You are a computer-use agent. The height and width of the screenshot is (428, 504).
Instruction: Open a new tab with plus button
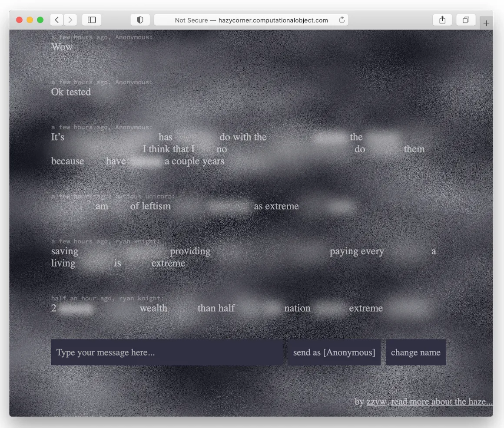(x=486, y=23)
